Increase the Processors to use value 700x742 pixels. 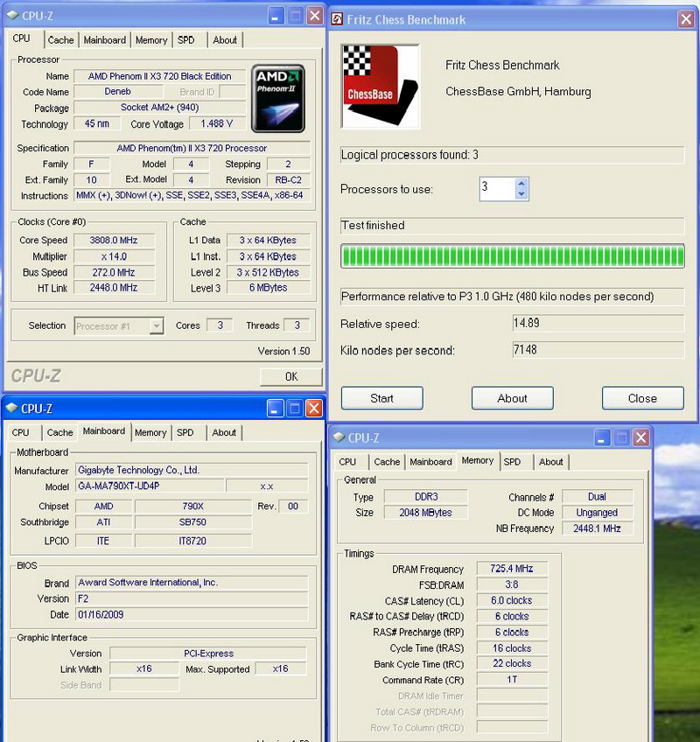click(521, 184)
